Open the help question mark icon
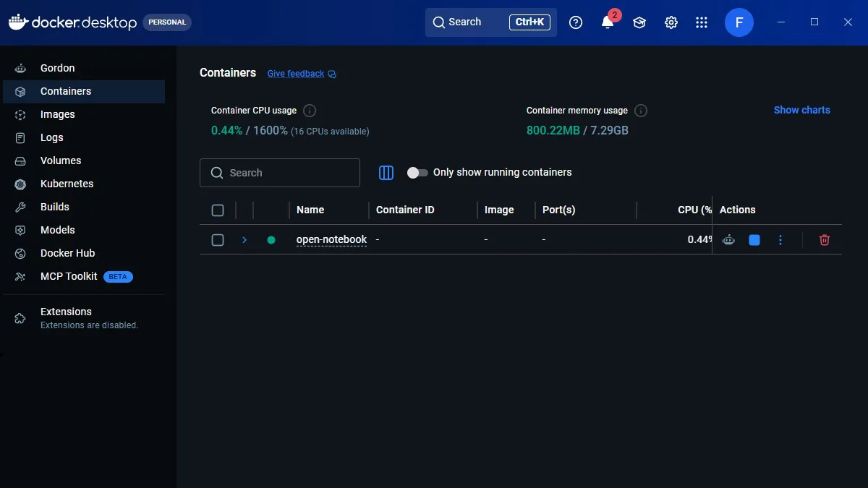 click(x=576, y=22)
